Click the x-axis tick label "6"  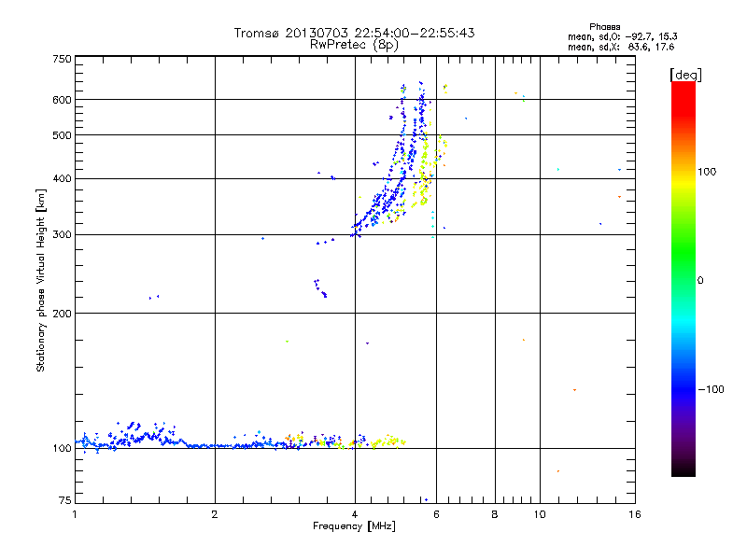(436, 514)
